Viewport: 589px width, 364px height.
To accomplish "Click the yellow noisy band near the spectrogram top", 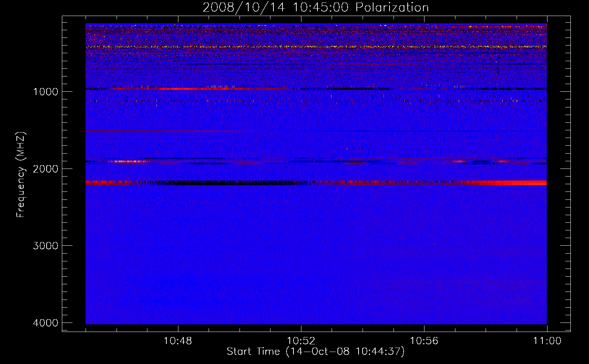I will (316, 47).
